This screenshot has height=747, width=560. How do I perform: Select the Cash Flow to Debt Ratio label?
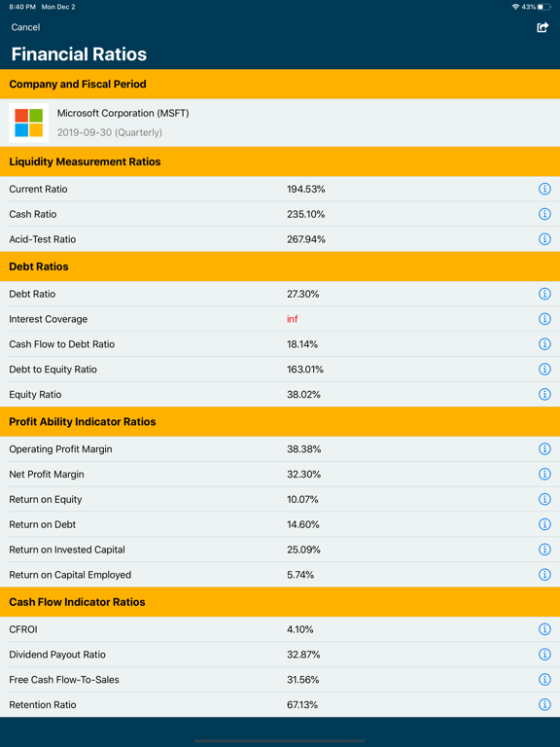pos(62,344)
